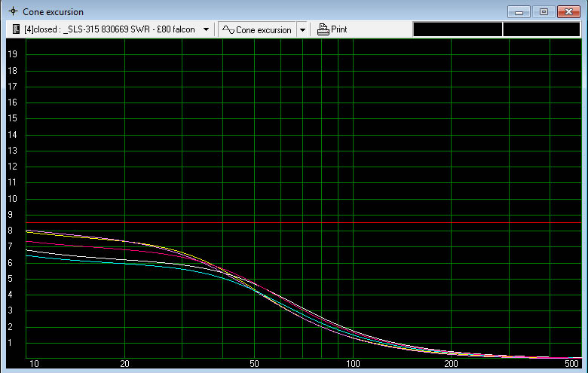The image size is (588, 373).
Task: Click the speaker project icon beside [4]closed
Action: click(16, 29)
